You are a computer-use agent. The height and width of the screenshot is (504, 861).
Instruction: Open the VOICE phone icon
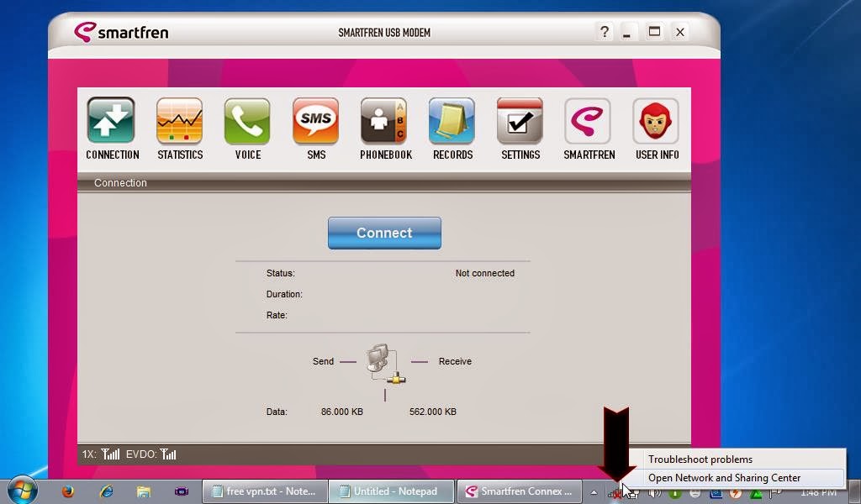pyautogui.click(x=247, y=121)
